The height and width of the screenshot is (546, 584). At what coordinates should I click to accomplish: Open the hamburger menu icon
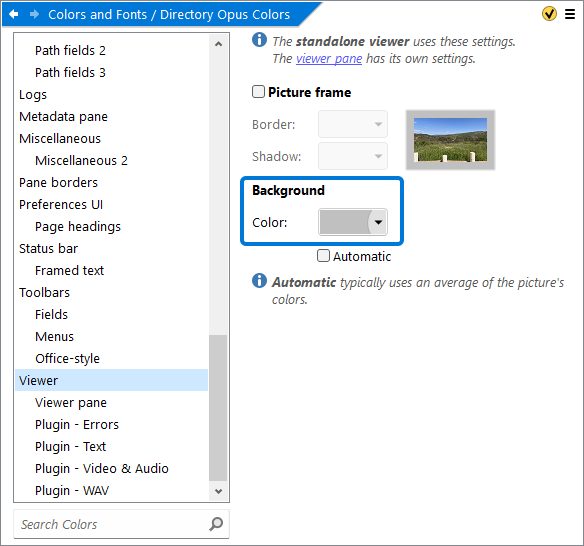570,14
